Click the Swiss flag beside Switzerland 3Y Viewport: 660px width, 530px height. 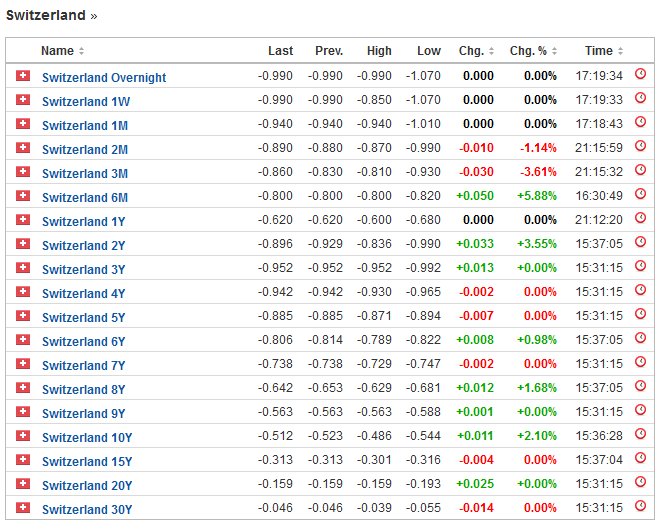(23, 268)
